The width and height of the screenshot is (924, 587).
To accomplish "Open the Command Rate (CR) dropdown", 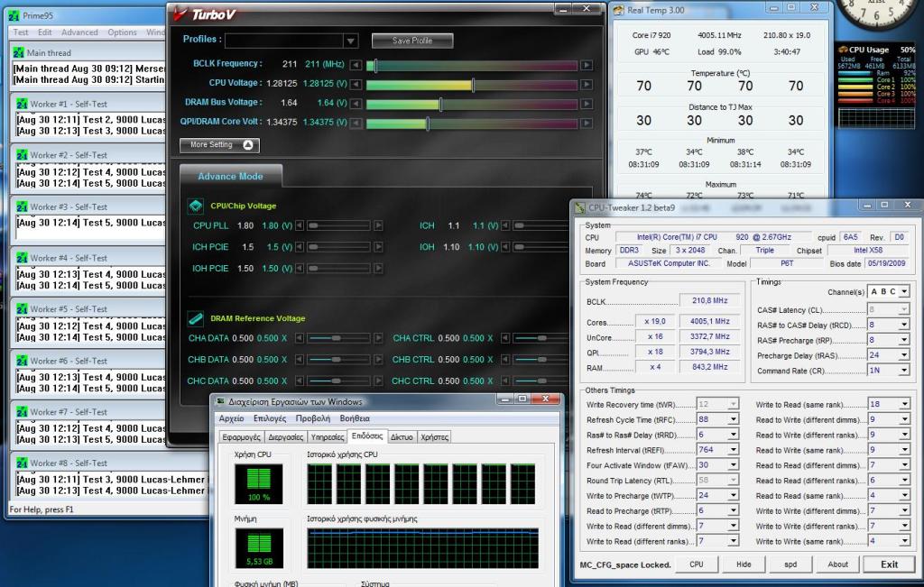I will coord(904,371).
